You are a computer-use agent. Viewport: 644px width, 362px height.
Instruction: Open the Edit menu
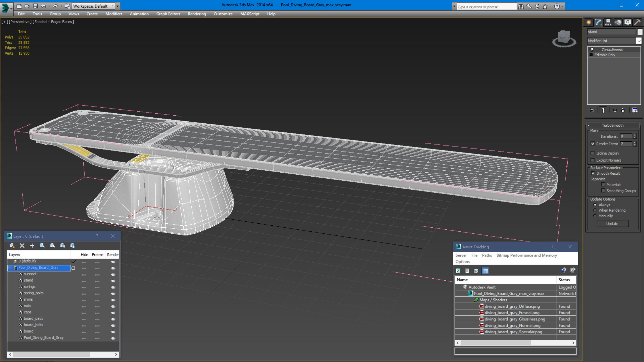[x=21, y=14]
